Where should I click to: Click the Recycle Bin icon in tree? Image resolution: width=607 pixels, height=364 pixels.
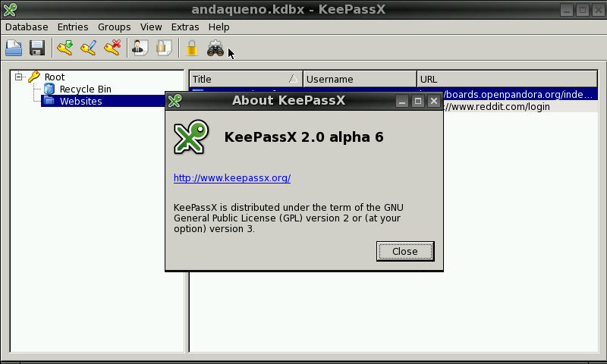49,89
